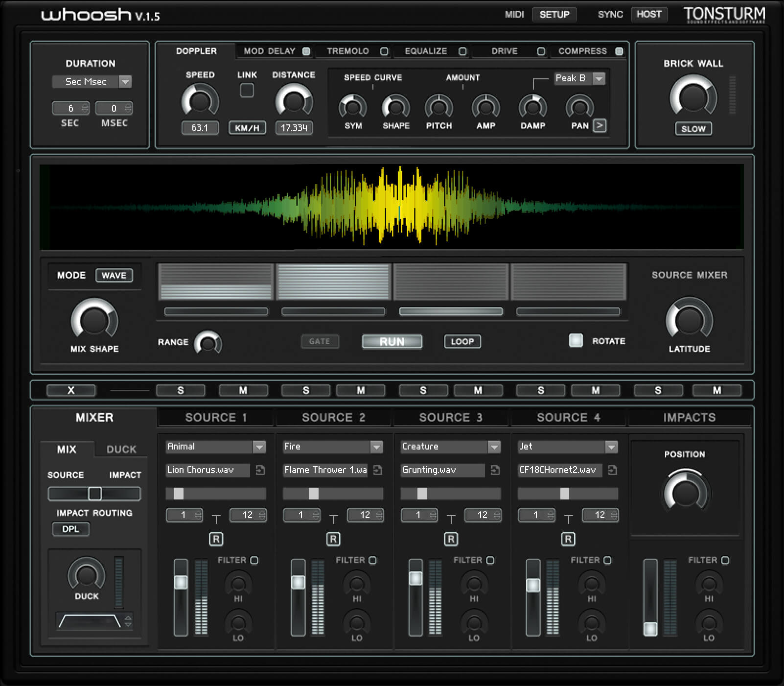Viewport: 784px width, 686px height.
Task: Click the Duck knob in Mixer
Action: click(87, 574)
